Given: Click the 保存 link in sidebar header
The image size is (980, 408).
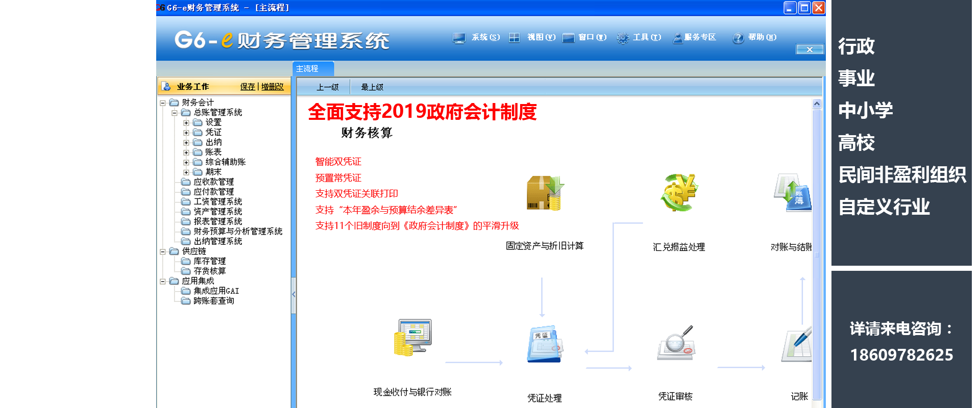Looking at the screenshot, I should [248, 87].
